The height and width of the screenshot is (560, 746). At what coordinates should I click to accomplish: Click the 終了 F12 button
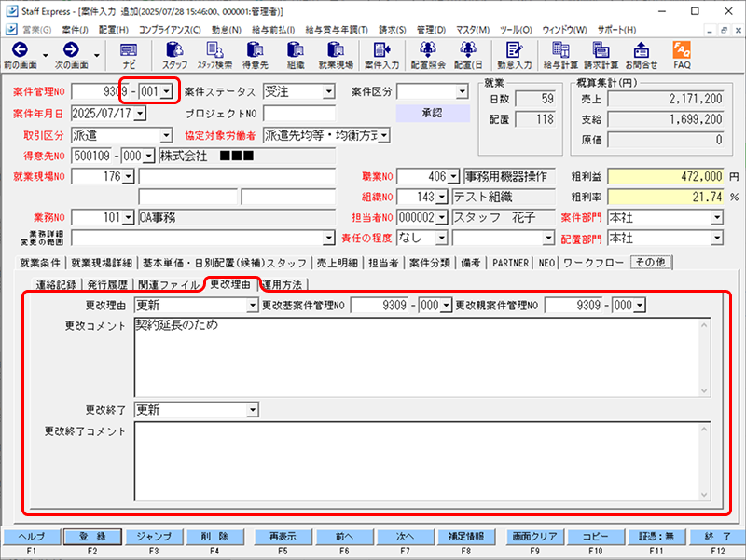click(717, 537)
